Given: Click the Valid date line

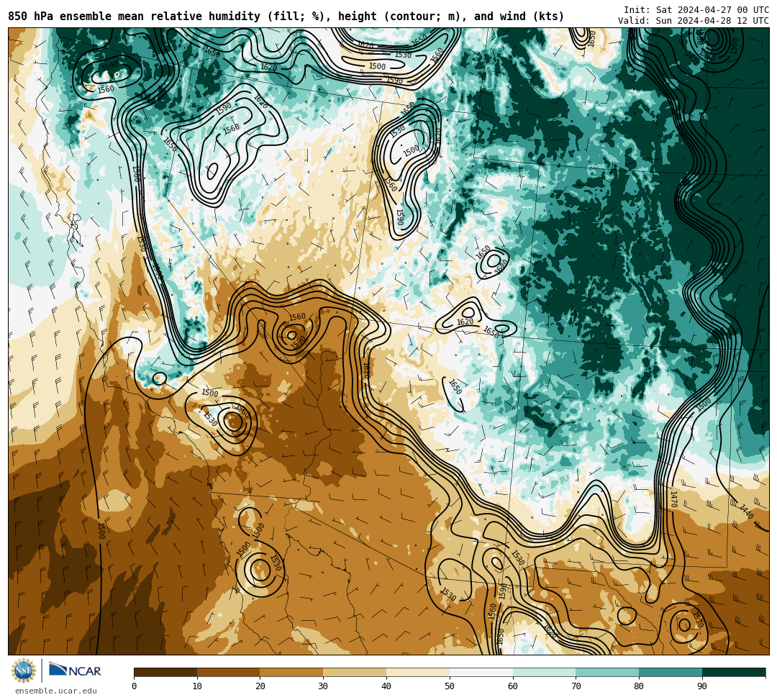Looking at the screenshot, I should click(694, 21).
